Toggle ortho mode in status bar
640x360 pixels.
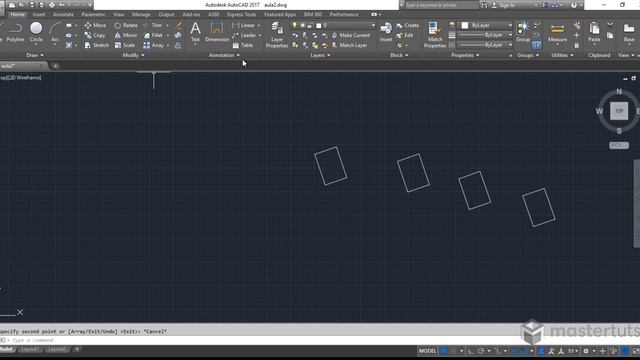point(471,351)
